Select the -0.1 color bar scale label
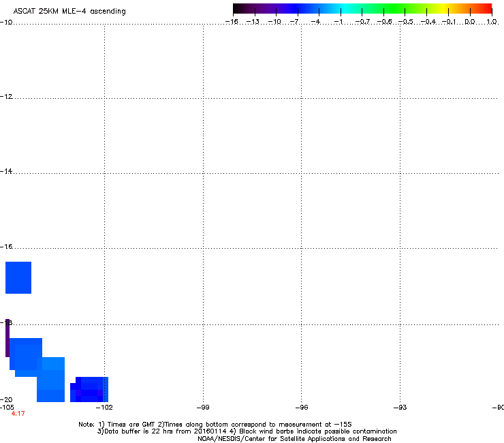 (449, 22)
